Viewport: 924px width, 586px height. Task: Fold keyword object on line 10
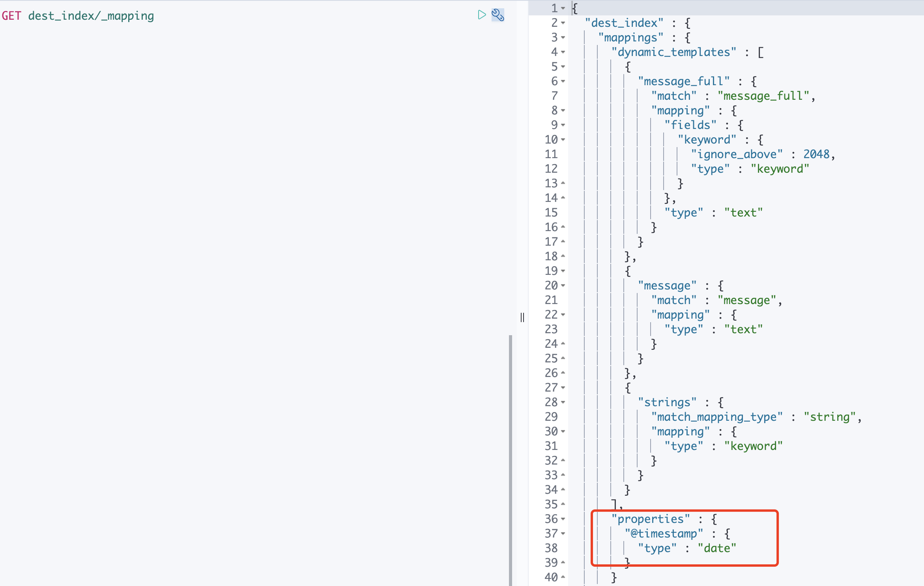pyautogui.click(x=563, y=140)
